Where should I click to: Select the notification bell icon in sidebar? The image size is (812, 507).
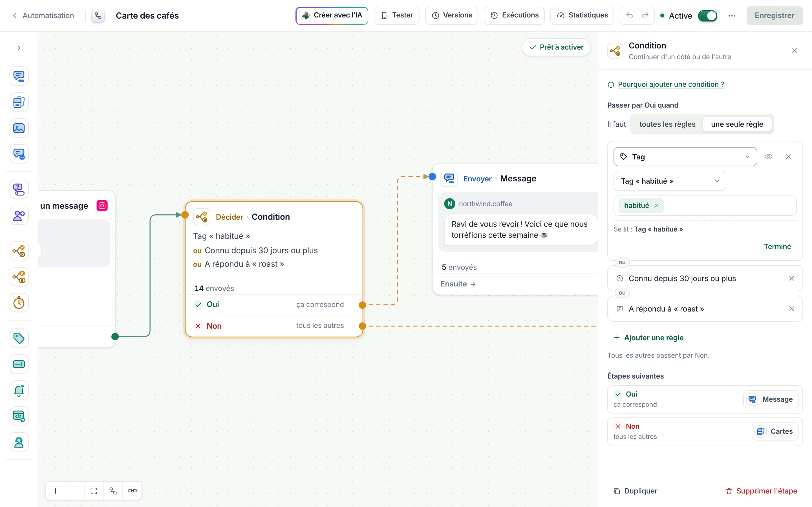(19, 390)
